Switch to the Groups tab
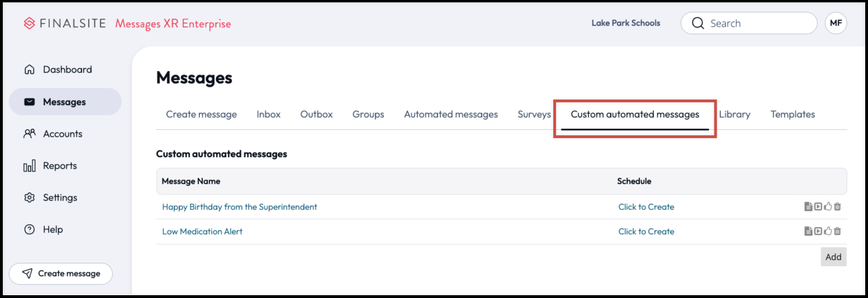 click(x=368, y=115)
